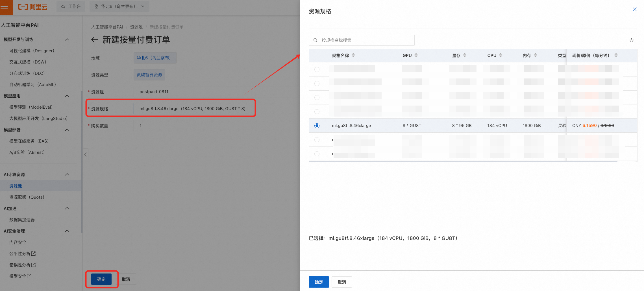Collapse the AI加速 section
This screenshot has height=291, width=644.
coord(67,208)
